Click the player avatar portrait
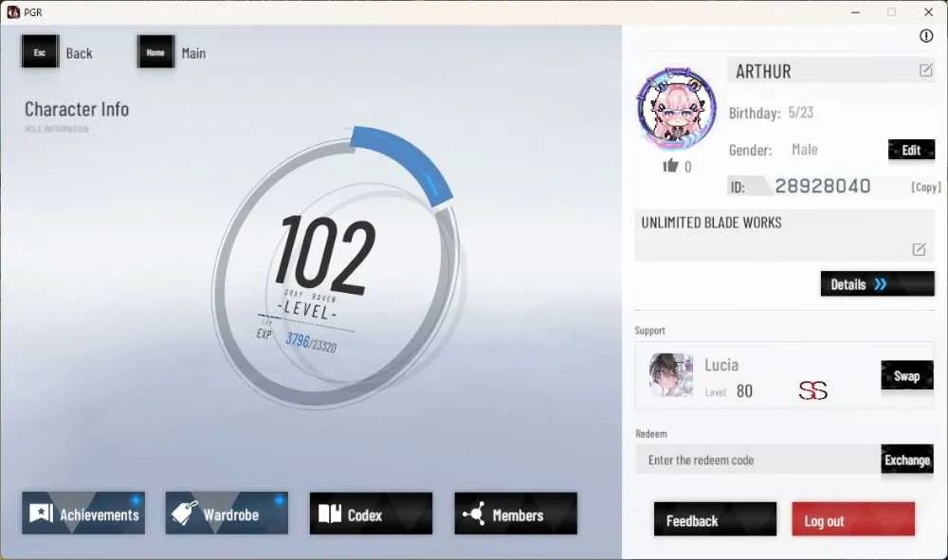The height and width of the screenshot is (560, 948). coord(677,109)
